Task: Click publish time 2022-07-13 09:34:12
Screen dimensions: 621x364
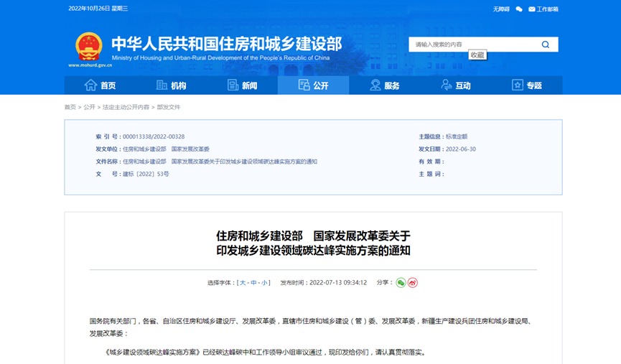Action: (x=338, y=283)
